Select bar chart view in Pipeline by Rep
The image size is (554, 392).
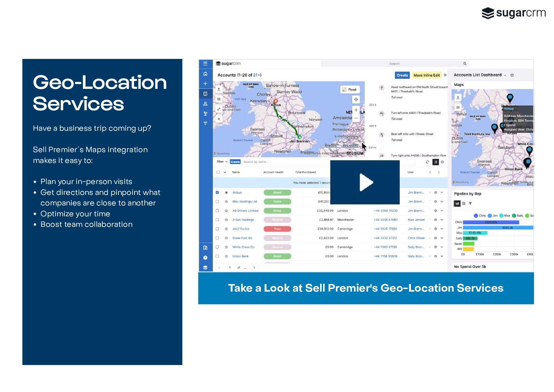tap(457, 203)
